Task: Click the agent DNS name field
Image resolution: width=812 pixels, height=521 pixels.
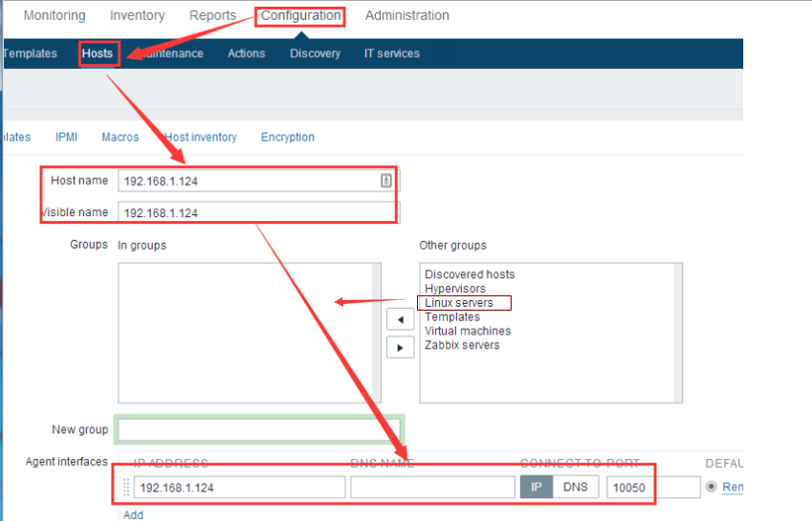Action: [x=432, y=488]
